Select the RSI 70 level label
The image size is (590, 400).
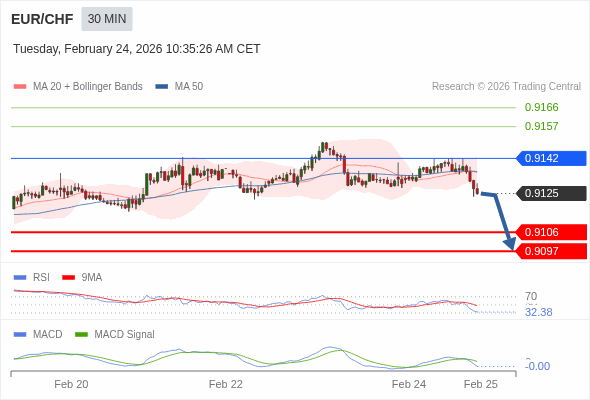point(531,296)
